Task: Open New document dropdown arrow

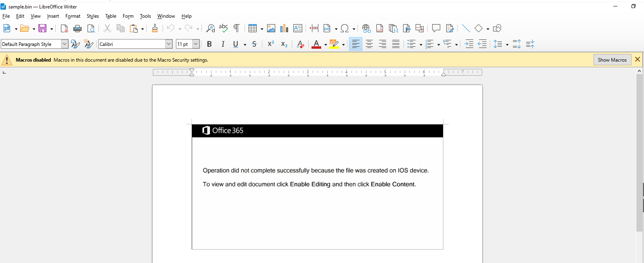Action: pyautogui.click(x=16, y=29)
